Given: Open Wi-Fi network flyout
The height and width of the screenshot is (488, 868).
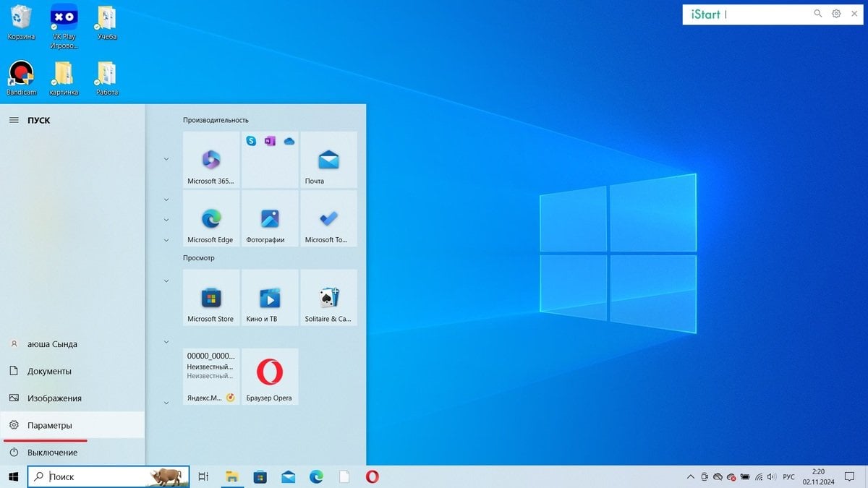Looking at the screenshot, I should pyautogui.click(x=759, y=477).
